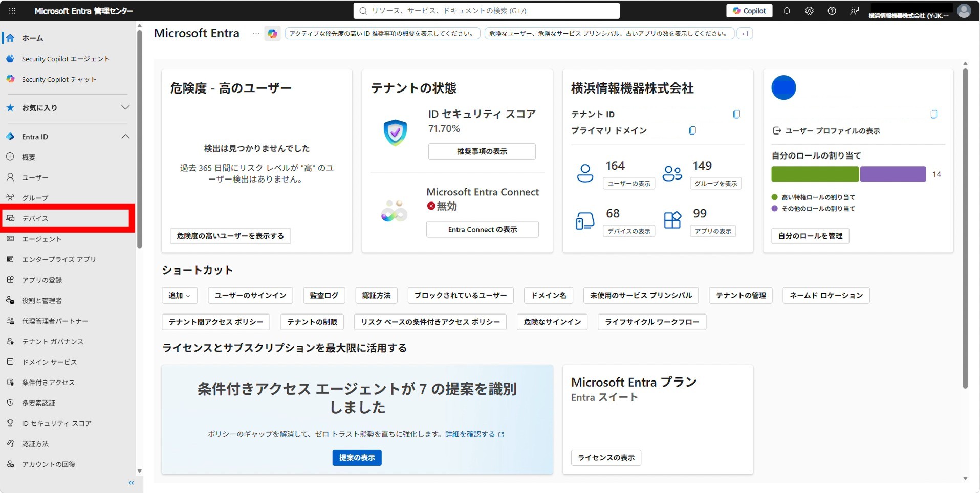
Task: Open the 追加 shortcut dropdown
Action: (x=180, y=295)
